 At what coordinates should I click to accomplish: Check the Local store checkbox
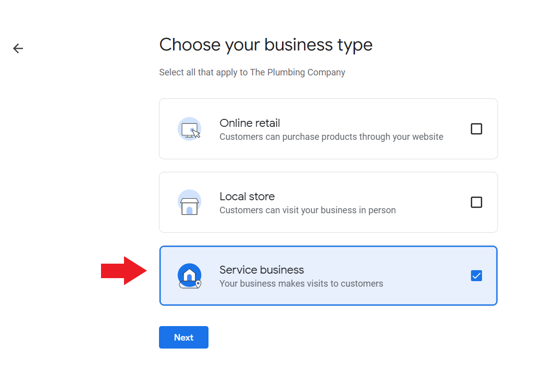[476, 202]
